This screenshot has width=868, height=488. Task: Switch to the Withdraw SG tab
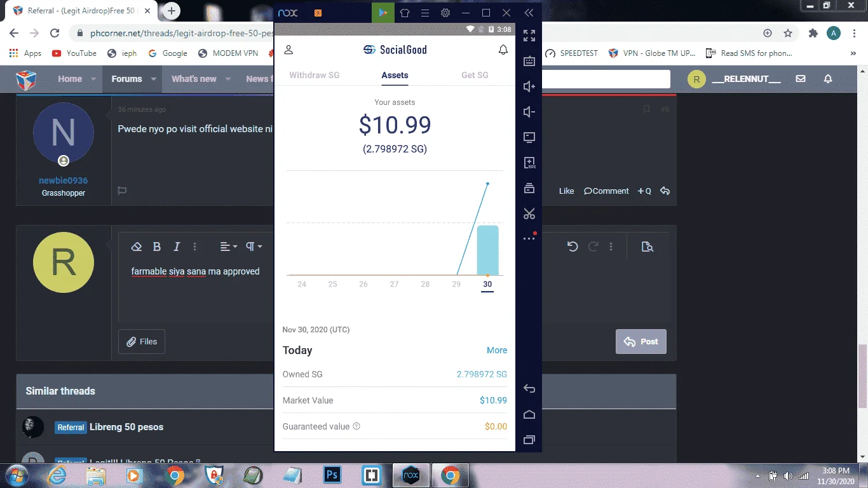point(314,75)
